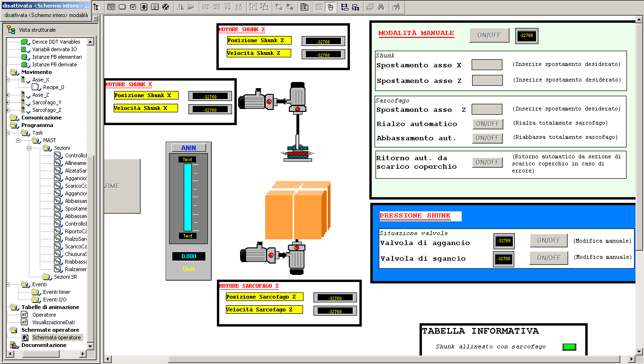Collapse the Eventi tree node
Screen dimensions: 644x364
(x=8, y=284)
